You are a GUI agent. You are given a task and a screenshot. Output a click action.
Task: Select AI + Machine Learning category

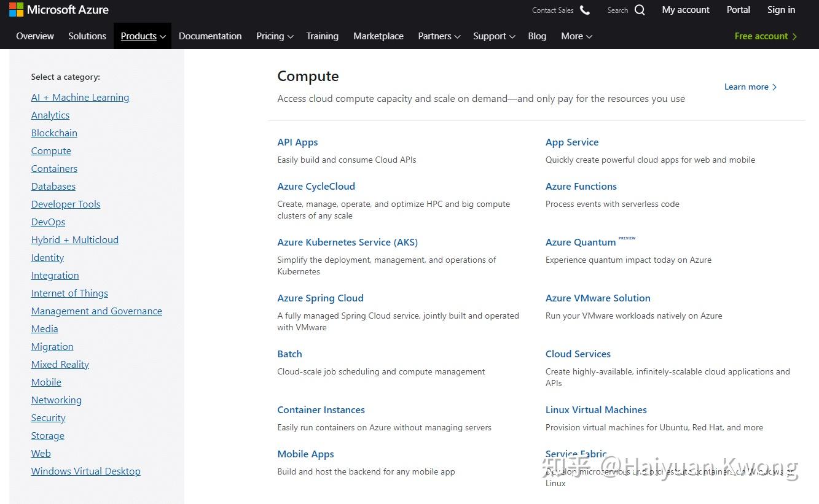80,98
